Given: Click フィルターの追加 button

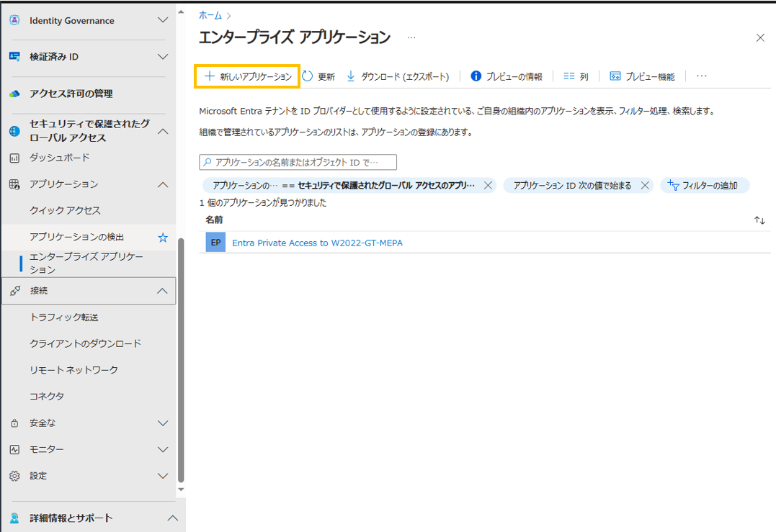Looking at the screenshot, I should (x=704, y=186).
